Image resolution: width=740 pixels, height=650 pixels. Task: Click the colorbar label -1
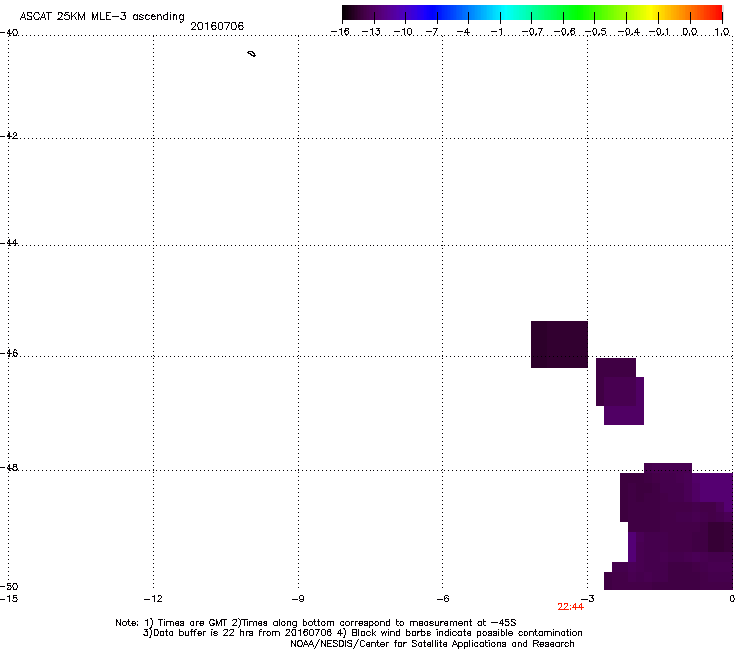point(496,32)
